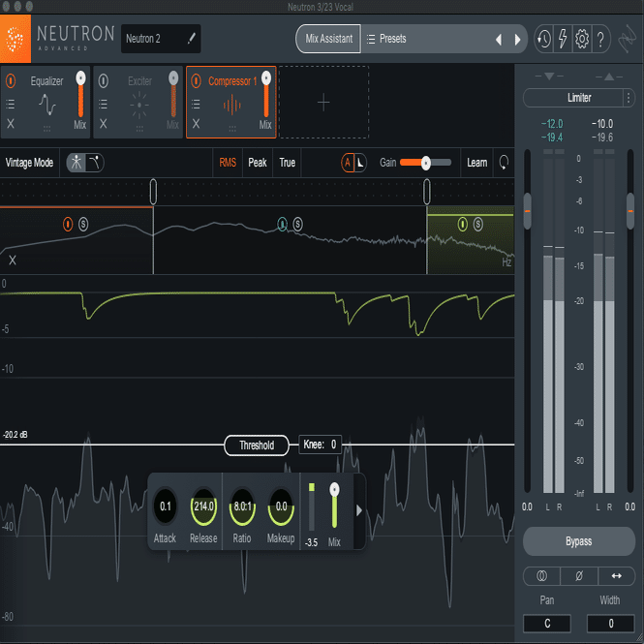Click the sum to mono icon

pyautogui.click(x=541, y=576)
